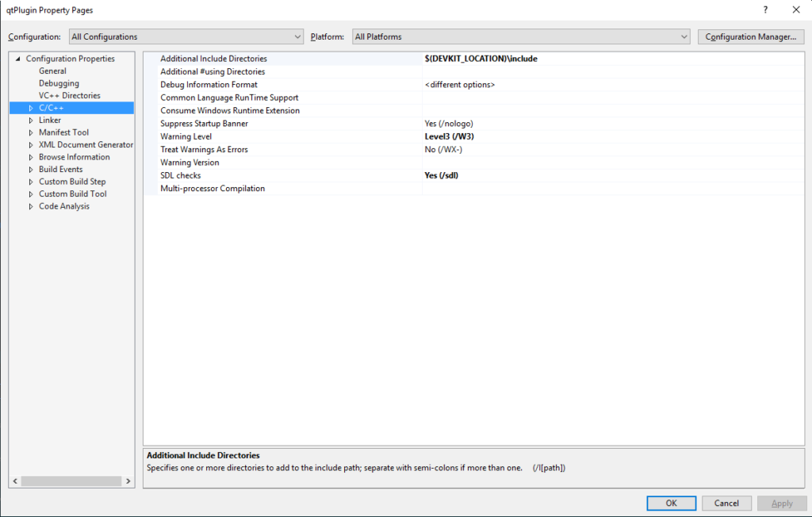
Task: Edit the Additional Include Directories value
Action: (x=611, y=59)
